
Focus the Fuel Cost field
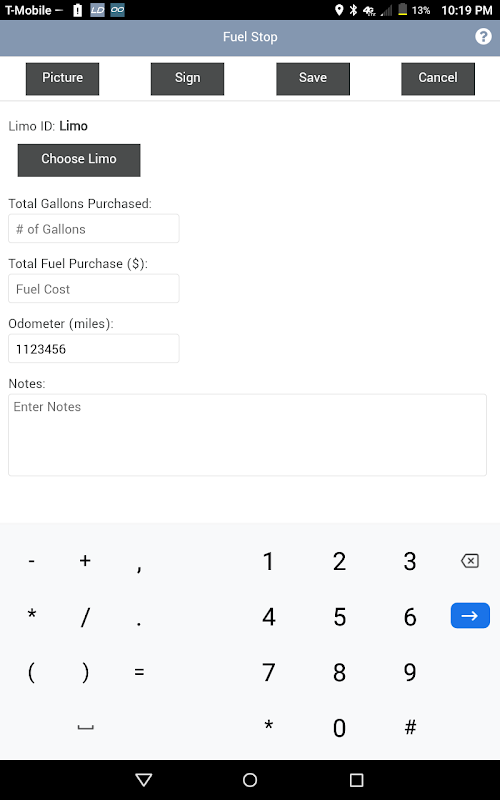click(x=94, y=289)
